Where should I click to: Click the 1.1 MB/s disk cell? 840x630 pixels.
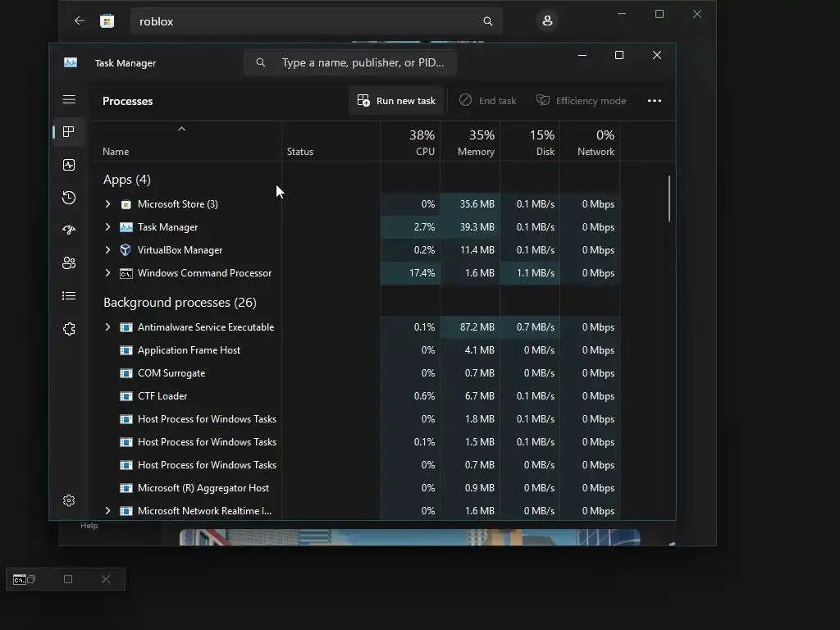(x=530, y=273)
